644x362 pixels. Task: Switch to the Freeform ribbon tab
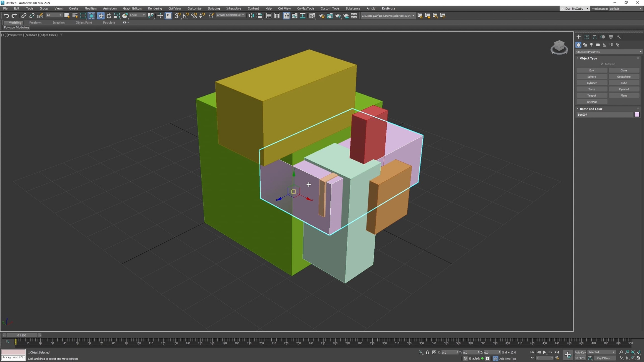[x=35, y=22]
